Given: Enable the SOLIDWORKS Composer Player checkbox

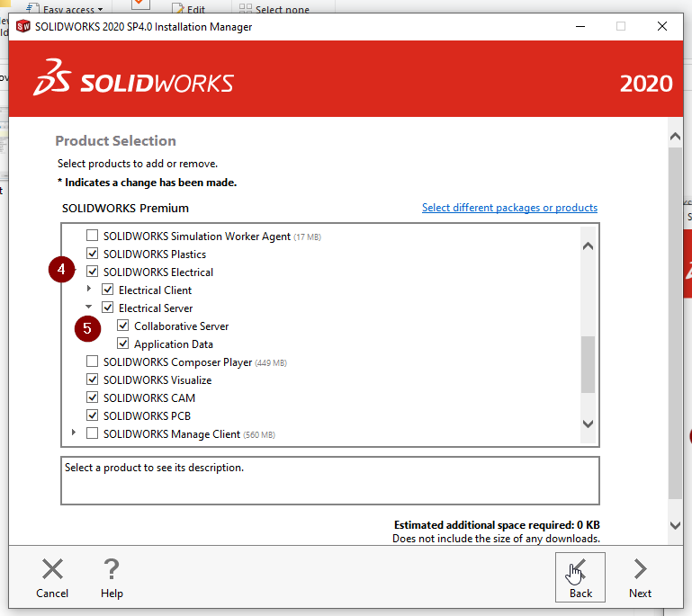Looking at the screenshot, I should [92, 362].
